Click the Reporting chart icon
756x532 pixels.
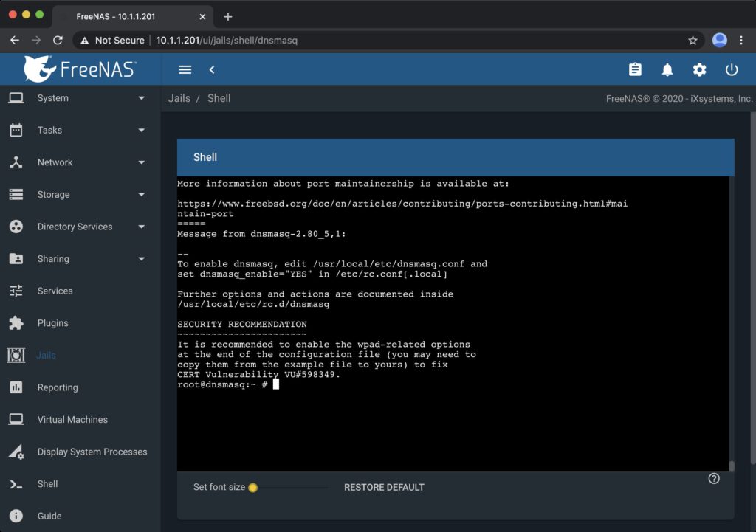coord(16,387)
